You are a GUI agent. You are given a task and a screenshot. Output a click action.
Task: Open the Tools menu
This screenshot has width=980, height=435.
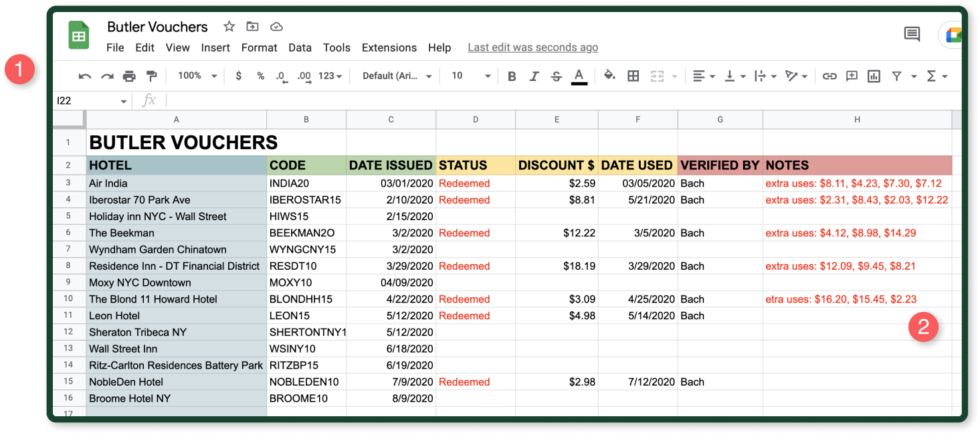(x=336, y=48)
